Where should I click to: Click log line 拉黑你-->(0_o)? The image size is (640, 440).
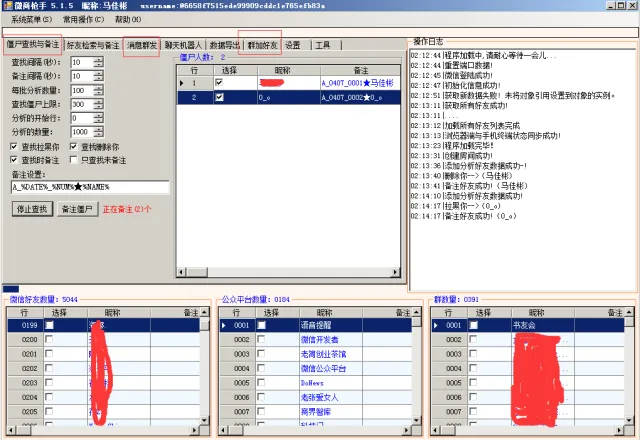(x=456, y=206)
